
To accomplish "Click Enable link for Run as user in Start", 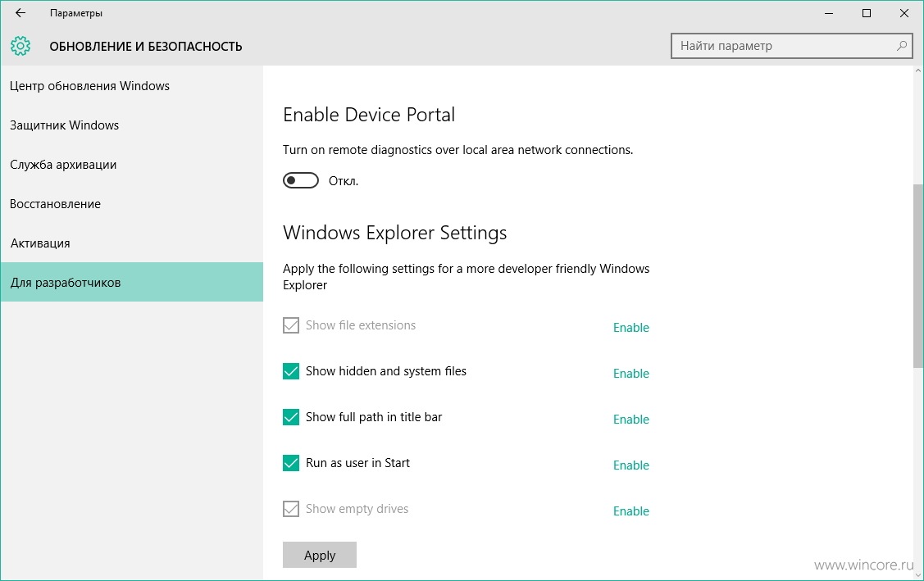I will point(631,465).
